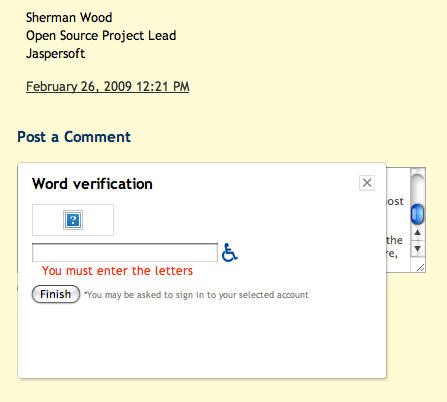Click the broken captcha image question-mark icon
The height and width of the screenshot is (402, 447).
click(x=73, y=220)
